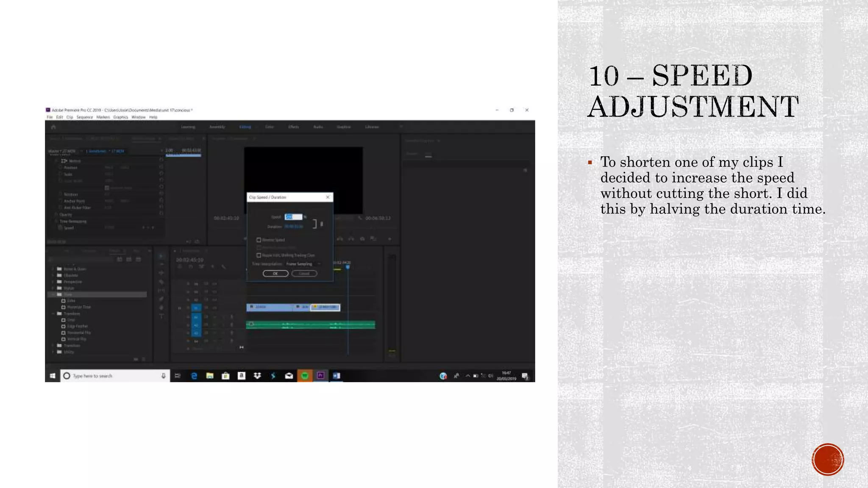Toggle the Scale animation stopwatch
The width and height of the screenshot is (868, 488).
point(60,174)
